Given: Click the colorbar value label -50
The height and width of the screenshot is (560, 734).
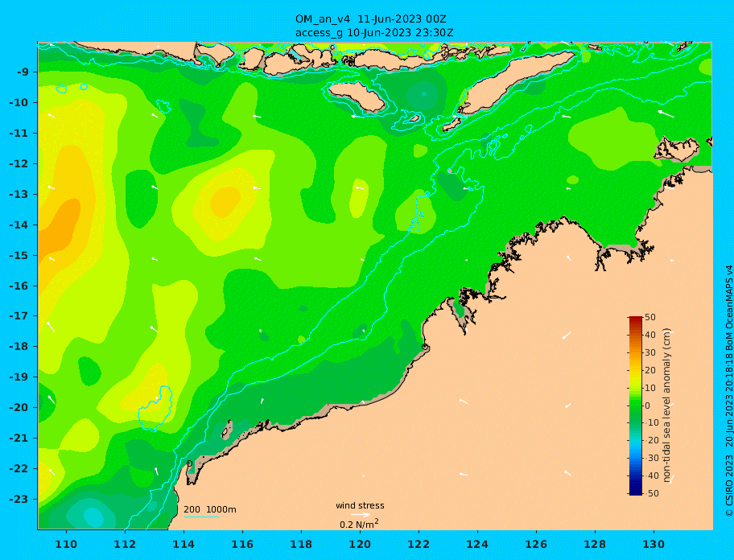Looking at the screenshot, I should pyautogui.click(x=650, y=493).
